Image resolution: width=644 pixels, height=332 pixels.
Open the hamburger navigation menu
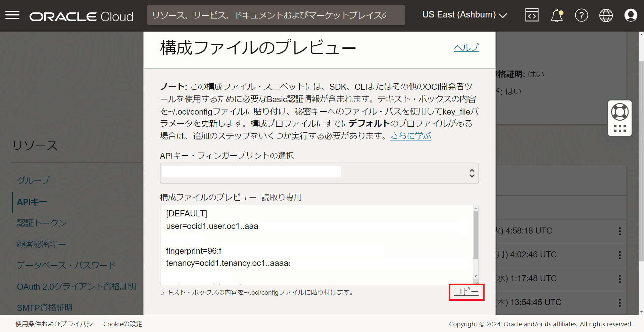point(12,15)
